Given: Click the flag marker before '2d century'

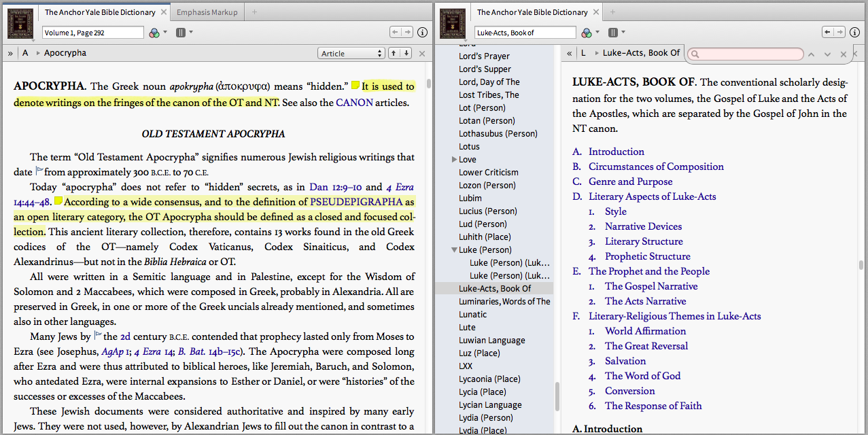Looking at the screenshot, I should pos(97,335).
